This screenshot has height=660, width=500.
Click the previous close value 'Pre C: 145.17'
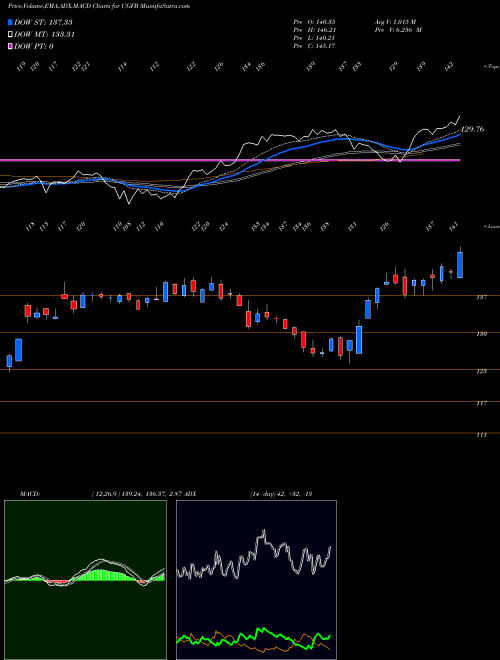(x=314, y=46)
